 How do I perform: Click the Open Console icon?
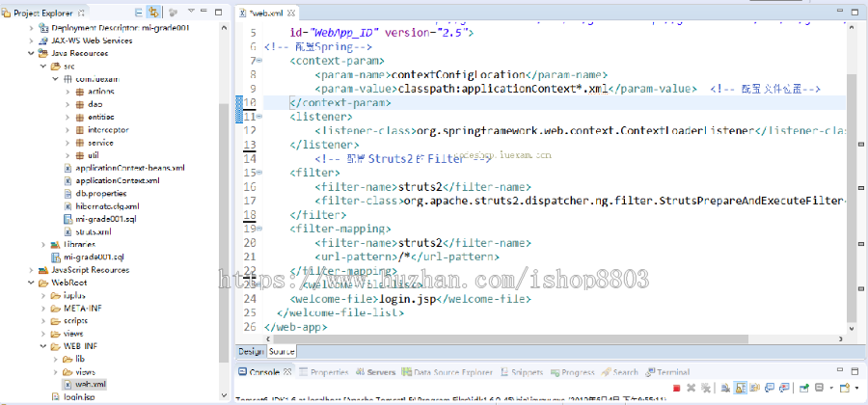click(845, 388)
